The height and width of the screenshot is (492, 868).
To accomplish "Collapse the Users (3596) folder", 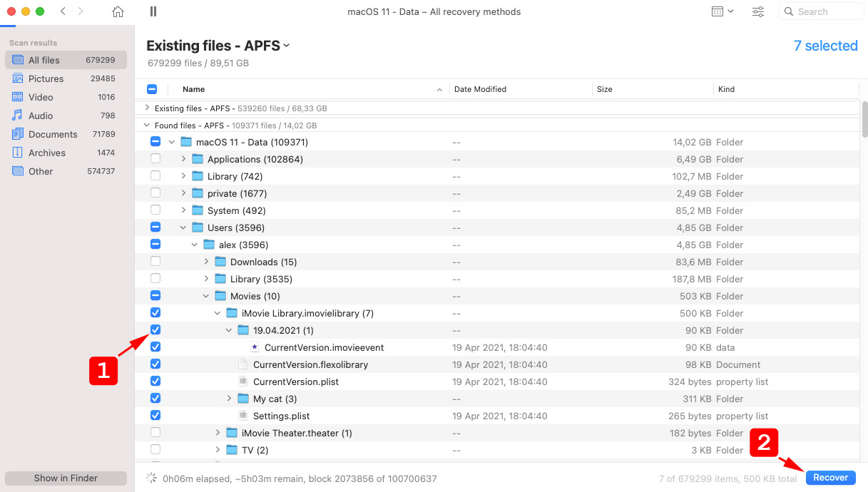I will coord(183,227).
